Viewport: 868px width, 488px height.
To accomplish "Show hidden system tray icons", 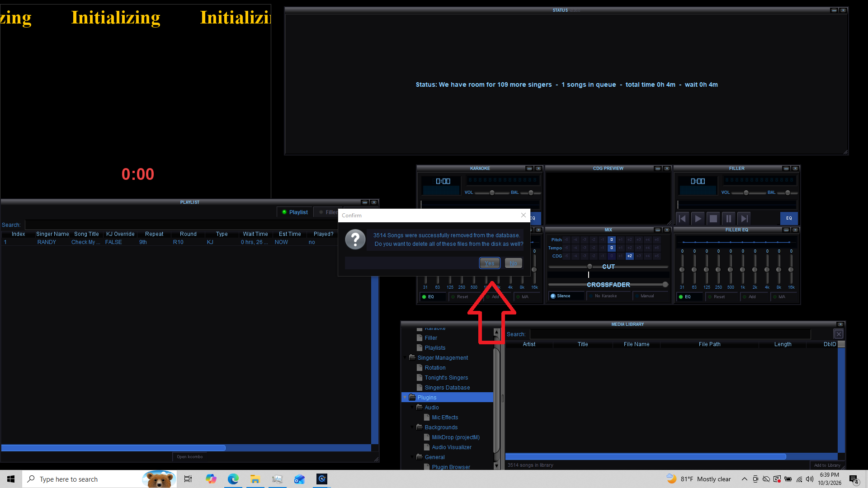I will [x=744, y=479].
